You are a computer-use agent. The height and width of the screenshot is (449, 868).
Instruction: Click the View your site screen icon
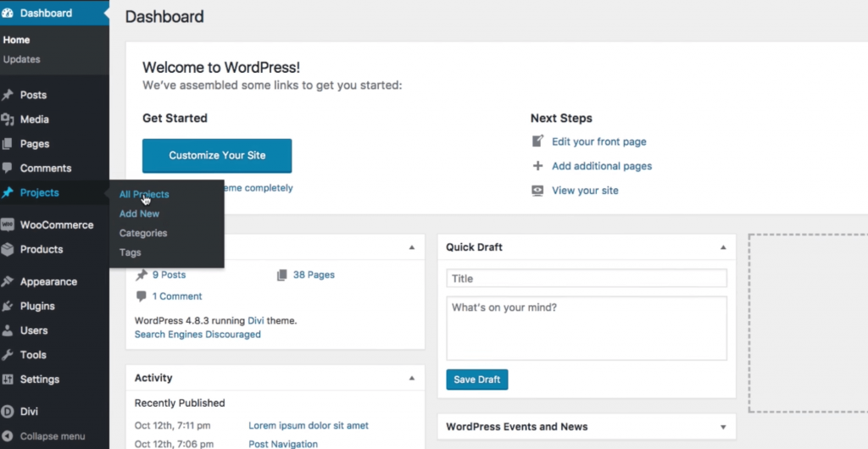pyautogui.click(x=537, y=191)
